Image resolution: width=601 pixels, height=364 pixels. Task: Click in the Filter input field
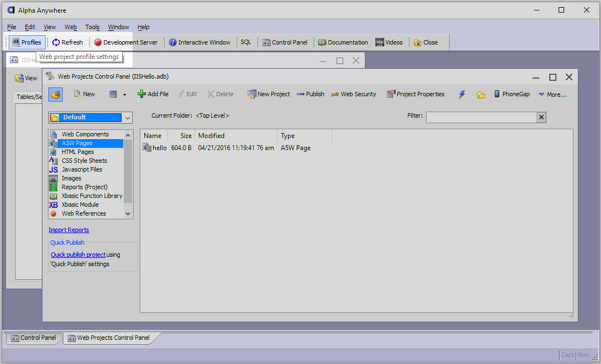coord(481,118)
